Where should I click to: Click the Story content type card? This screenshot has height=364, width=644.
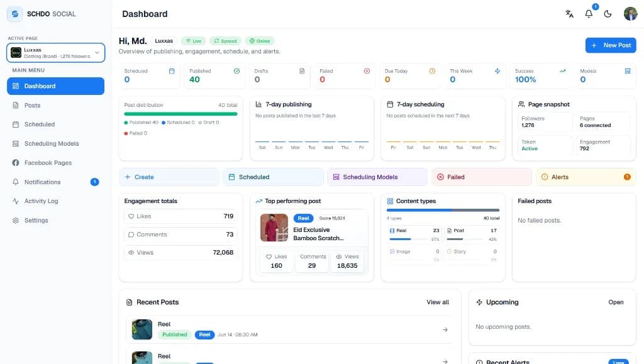[x=472, y=255]
